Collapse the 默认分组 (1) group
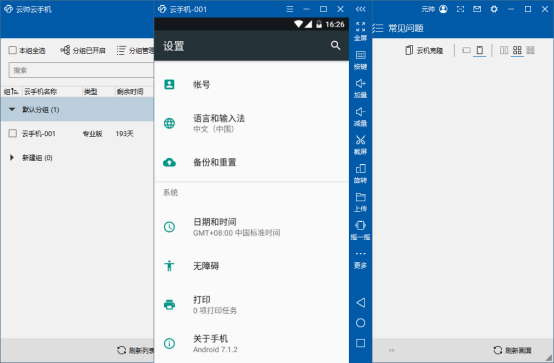This screenshot has width=554, height=363. click(x=12, y=110)
